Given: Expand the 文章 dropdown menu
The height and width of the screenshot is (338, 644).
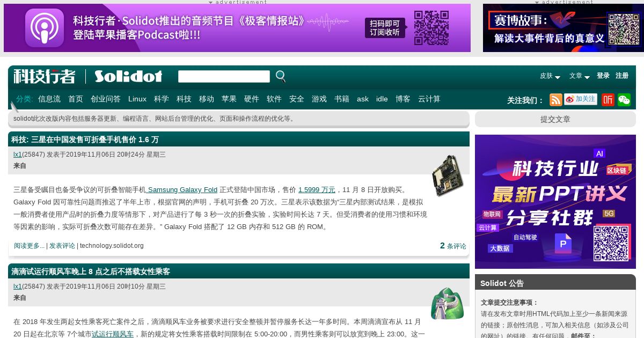Looking at the screenshot, I should [x=580, y=76].
